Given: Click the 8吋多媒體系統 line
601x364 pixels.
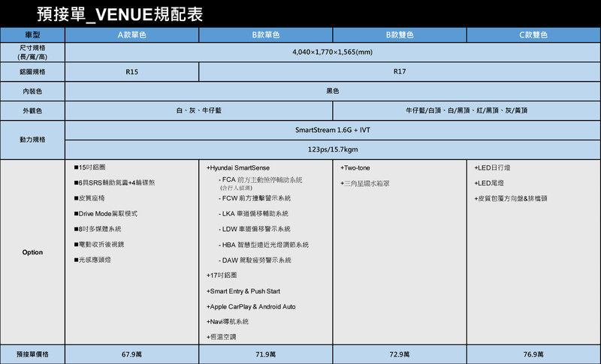Looking at the screenshot, I should coord(98,229).
